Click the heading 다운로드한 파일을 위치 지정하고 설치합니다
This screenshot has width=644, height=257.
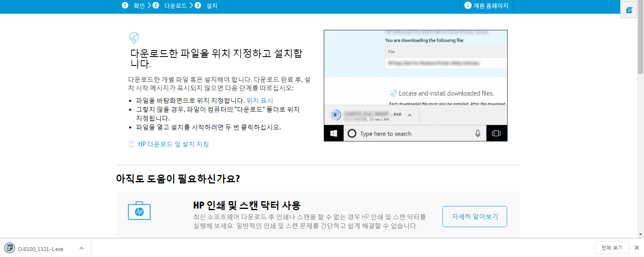click(x=216, y=59)
